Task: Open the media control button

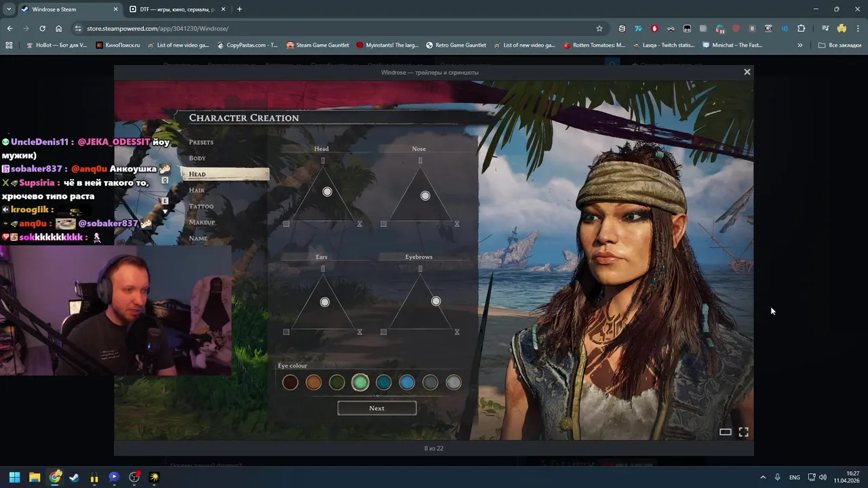Action: point(825,28)
